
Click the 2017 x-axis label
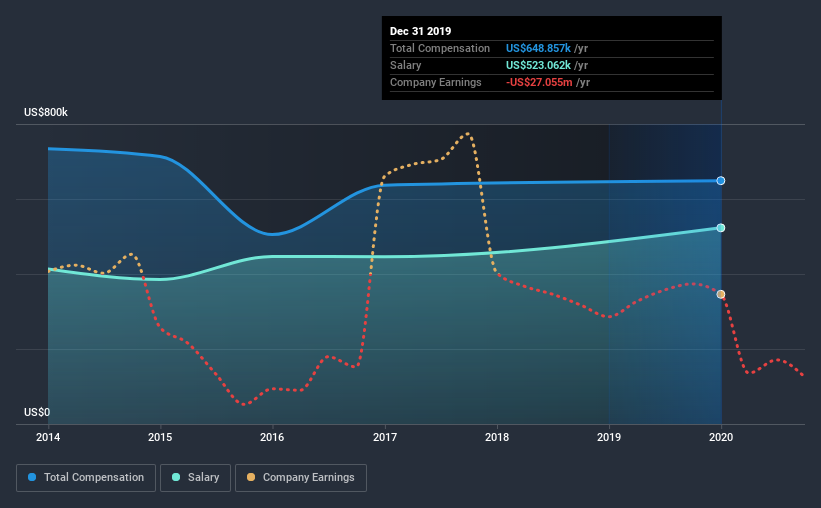pos(385,437)
